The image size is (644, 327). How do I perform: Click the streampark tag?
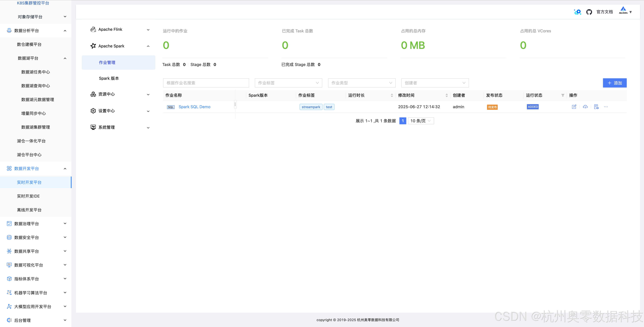point(311,107)
